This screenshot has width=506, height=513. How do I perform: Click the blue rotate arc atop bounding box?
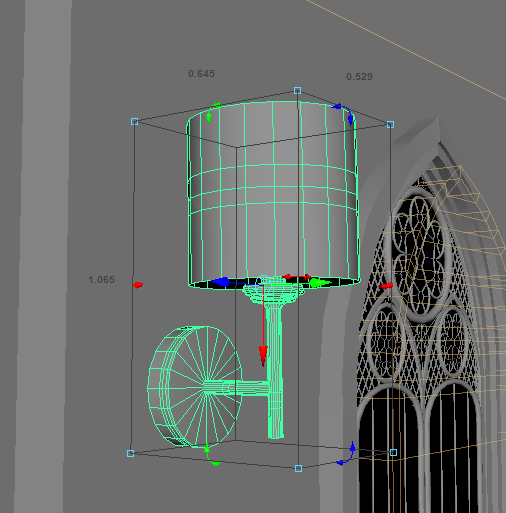[343, 114]
